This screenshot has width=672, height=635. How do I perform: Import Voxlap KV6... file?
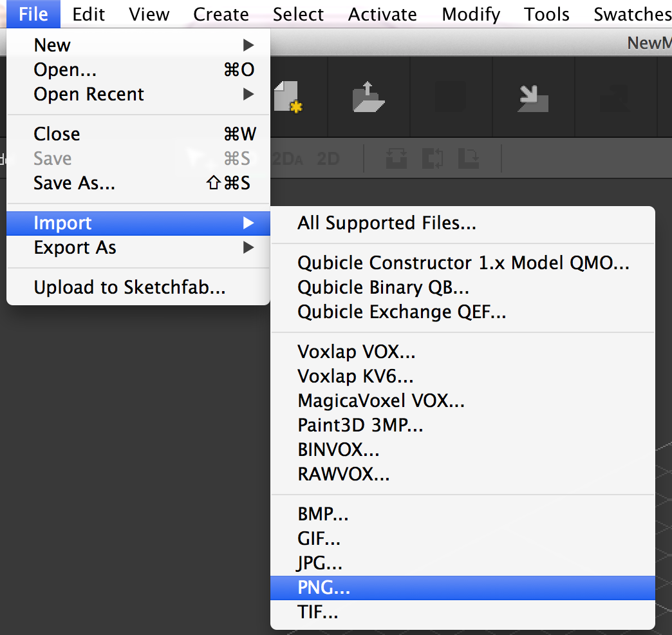point(463,376)
